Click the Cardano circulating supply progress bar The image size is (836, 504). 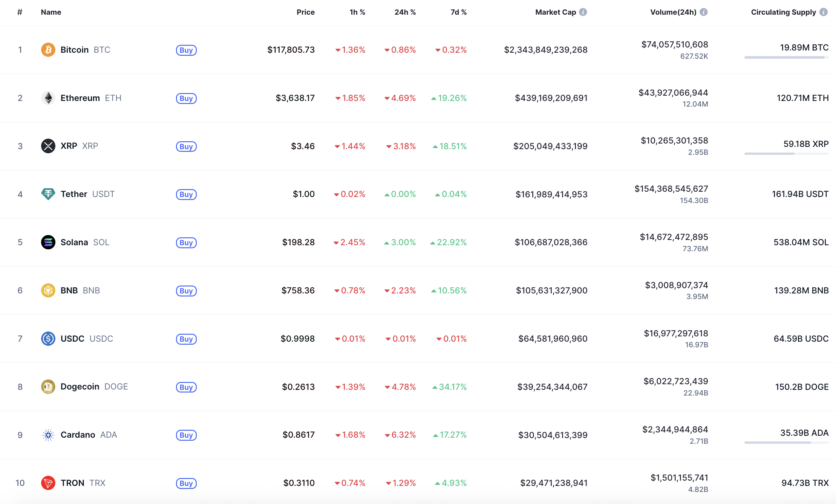pos(786,443)
